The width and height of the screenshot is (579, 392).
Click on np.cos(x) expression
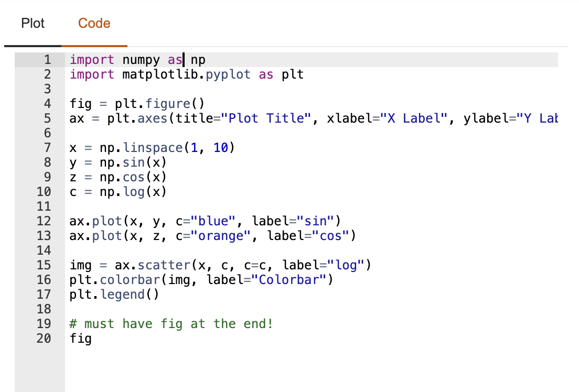(133, 177)
